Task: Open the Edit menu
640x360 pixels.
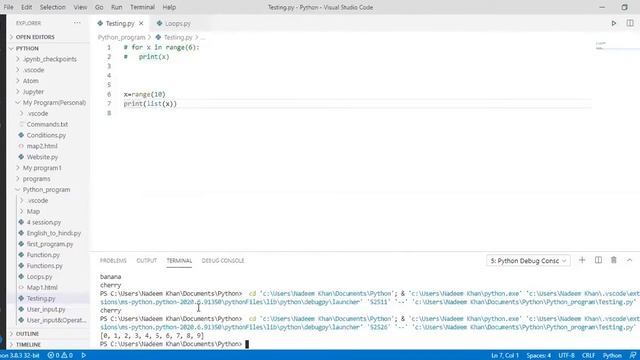Action: pyautogui.click(x=27, y=7)
